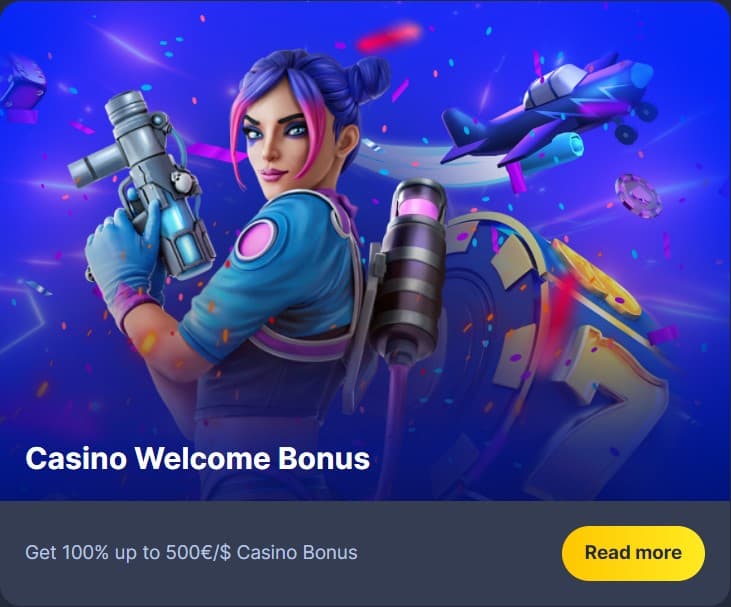The image size is (731, 607).
Task: Click the pink circle shoulder patch
Action: coord(256,239)
